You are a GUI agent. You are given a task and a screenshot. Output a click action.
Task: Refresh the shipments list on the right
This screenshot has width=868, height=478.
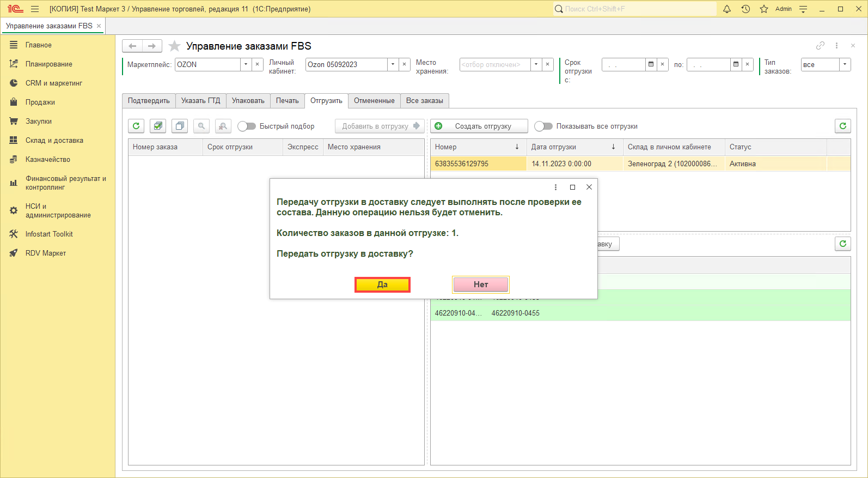[x=842, y=126]
